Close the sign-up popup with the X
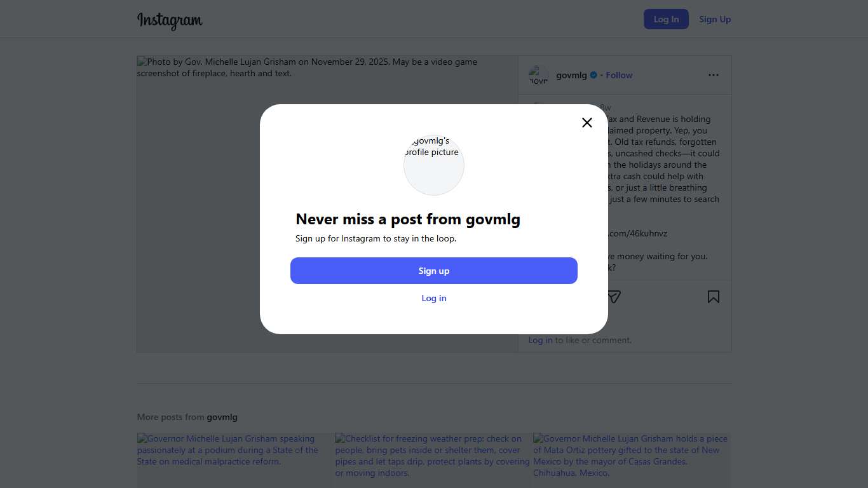Image resolution: width=868 pixels, height=488 pixels. (x=587, y=123)
